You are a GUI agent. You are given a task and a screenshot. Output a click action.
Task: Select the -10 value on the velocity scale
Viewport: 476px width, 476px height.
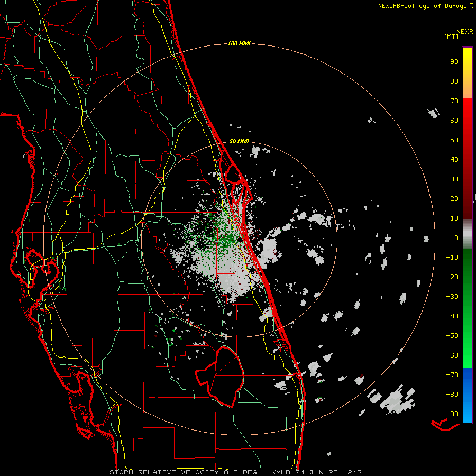click(x=452, y=258)
